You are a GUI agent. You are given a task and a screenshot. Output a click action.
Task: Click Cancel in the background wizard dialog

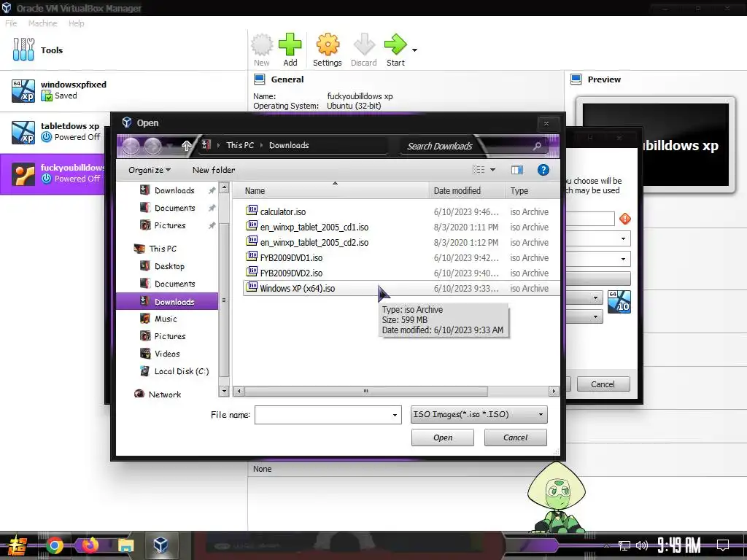click(603, 384)
